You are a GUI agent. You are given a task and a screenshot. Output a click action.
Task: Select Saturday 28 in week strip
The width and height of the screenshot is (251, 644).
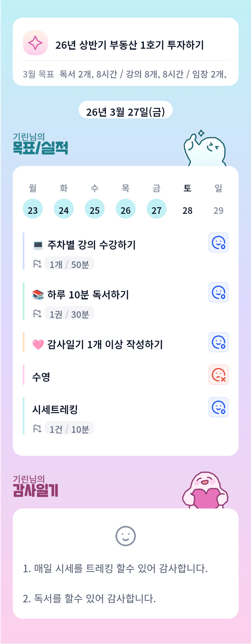pyautogui.click(x=187, y=210)
